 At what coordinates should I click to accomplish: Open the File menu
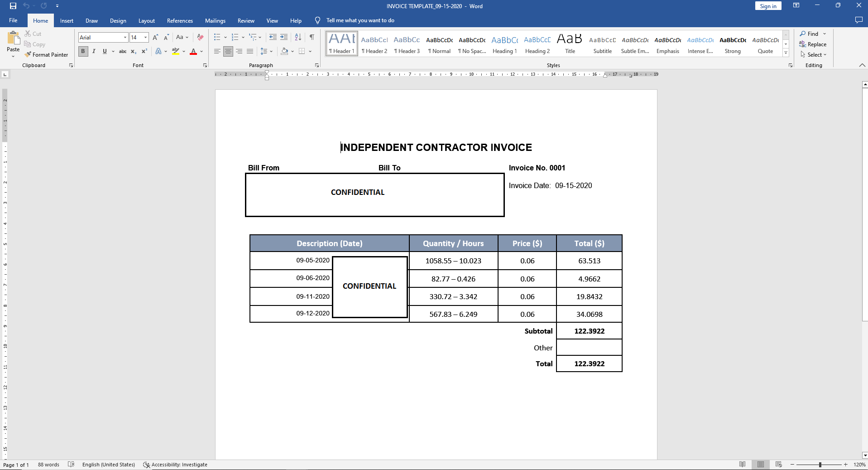[13, 20]
